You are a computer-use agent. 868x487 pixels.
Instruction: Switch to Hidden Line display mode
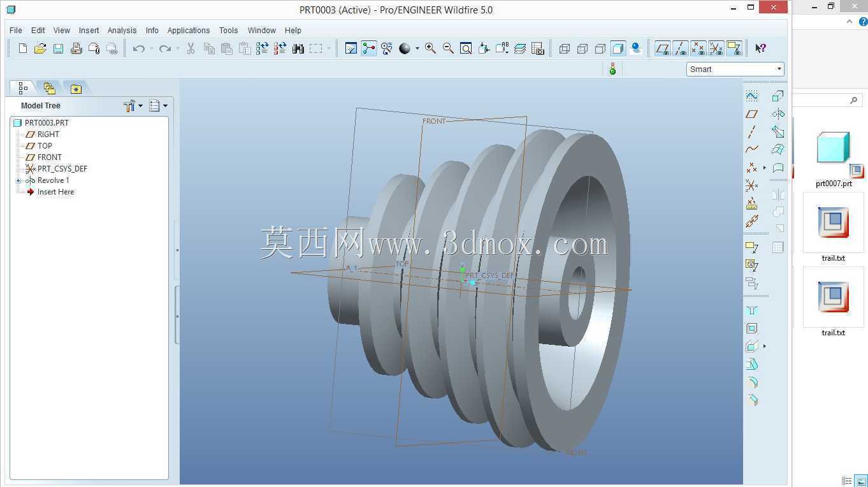(x=582, y=48)
